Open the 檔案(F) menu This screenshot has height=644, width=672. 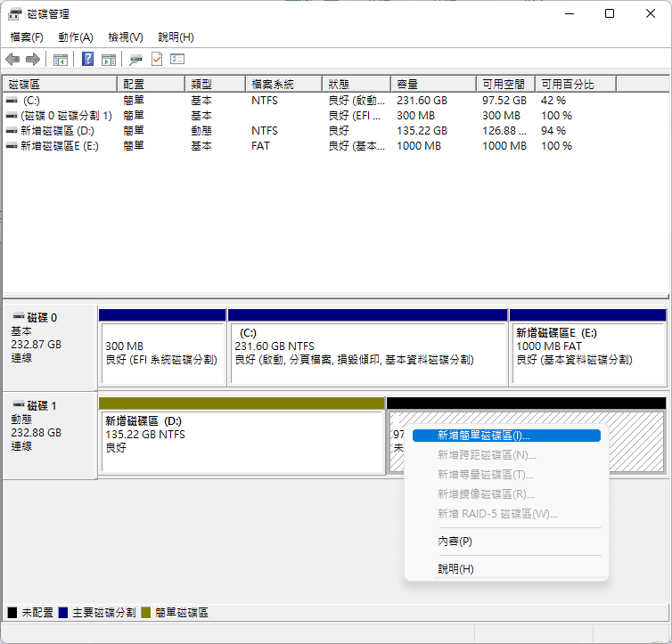click(x=27, y=37)
